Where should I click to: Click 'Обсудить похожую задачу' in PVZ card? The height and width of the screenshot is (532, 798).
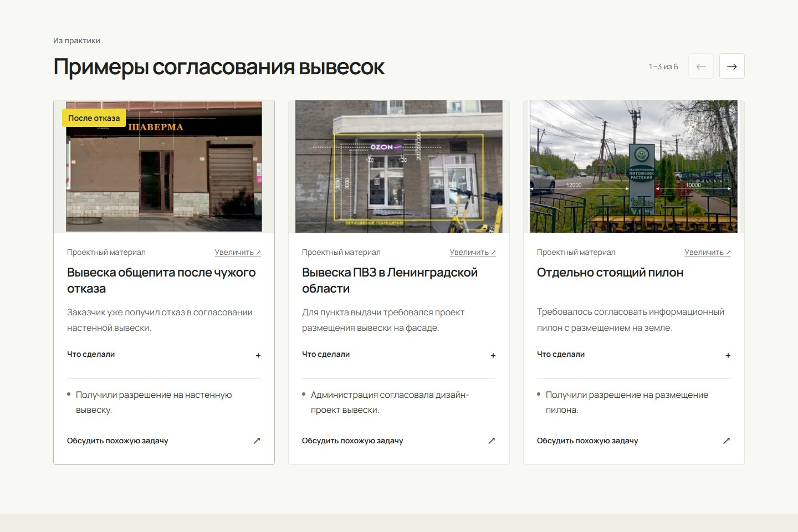[x=352, y=441]
